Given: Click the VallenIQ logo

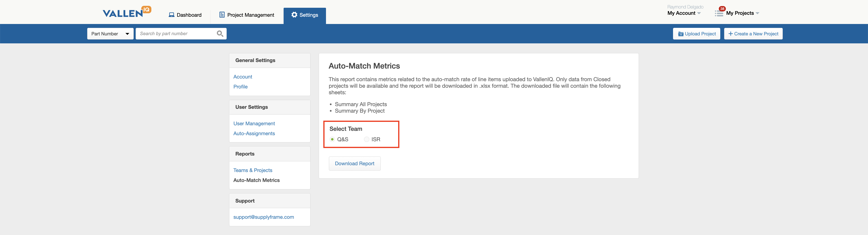Looking at the screenshot, I should 127,12.
